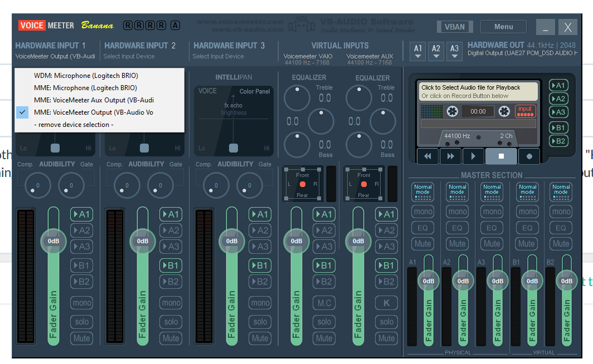Rewind the cassette recorder playback
The image size is (593, 364).
coord(427,156)
